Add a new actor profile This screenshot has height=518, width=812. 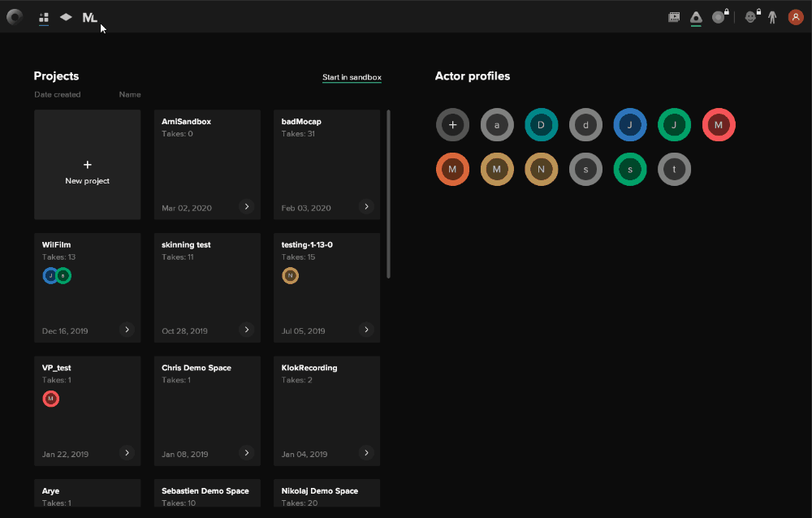452,125
